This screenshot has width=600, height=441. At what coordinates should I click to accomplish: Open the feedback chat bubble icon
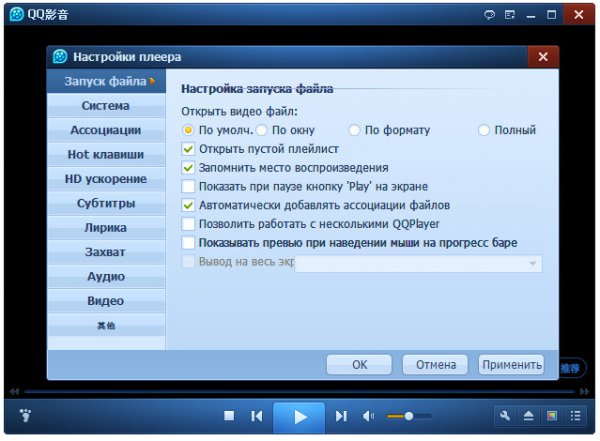(x=489, y=15)
